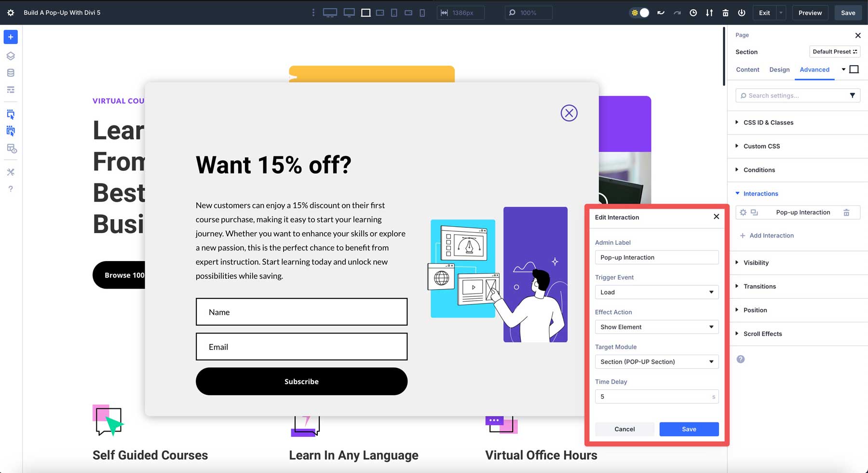This screenshot has height=473, width=868.
Task: Switch to the Design tab
Action: tap(779, 70)
